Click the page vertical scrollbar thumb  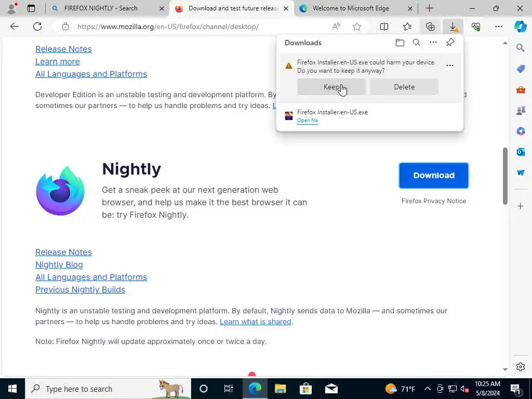point(505,176)
